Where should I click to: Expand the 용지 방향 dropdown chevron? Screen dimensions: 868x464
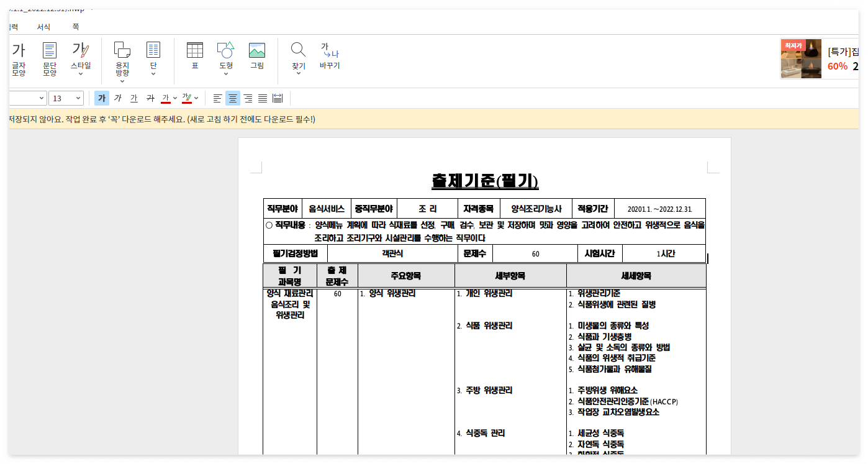122,81
